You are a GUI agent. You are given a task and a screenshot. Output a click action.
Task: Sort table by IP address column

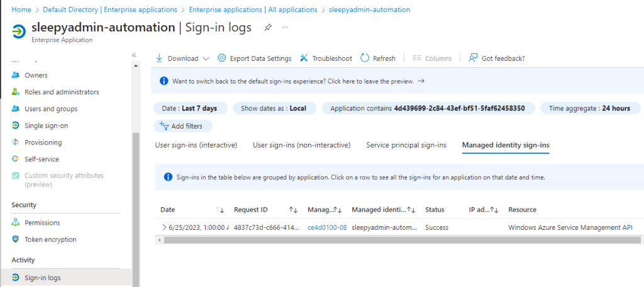pyautogui.click(x=494, y=210)
